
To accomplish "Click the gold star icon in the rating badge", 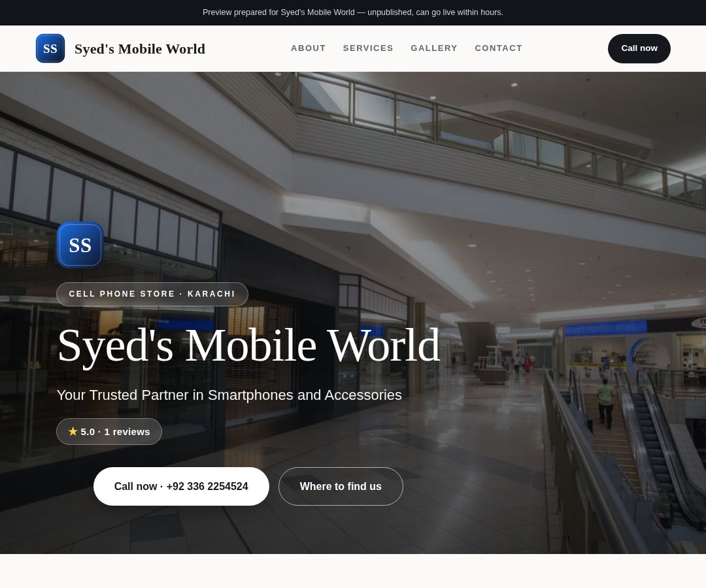I will tap(73, 431).
